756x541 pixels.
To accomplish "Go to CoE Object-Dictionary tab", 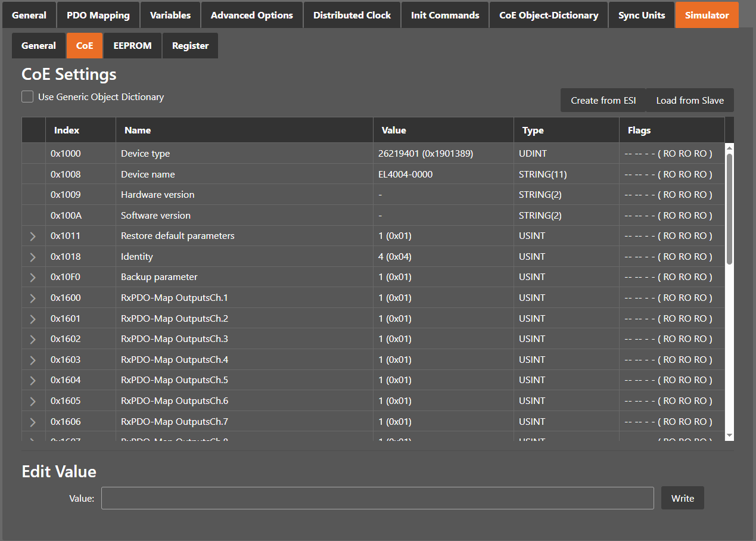I will pyautogui.click(x=549, y=15).
